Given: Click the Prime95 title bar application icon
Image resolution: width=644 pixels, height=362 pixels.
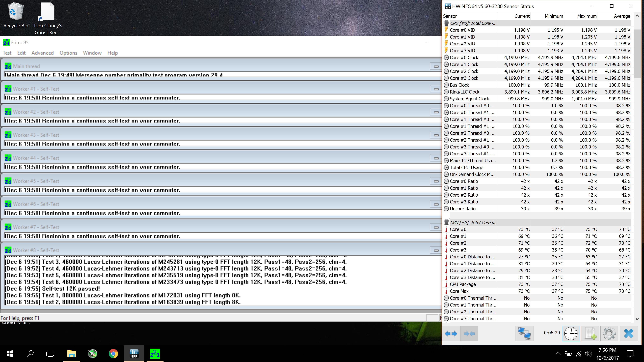Looking at the screenshot, I should pos(6,42).
